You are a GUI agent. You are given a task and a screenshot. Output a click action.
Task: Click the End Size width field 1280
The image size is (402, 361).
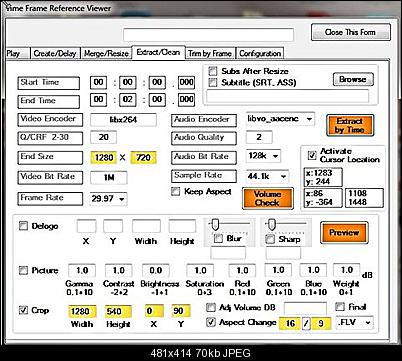104,157
